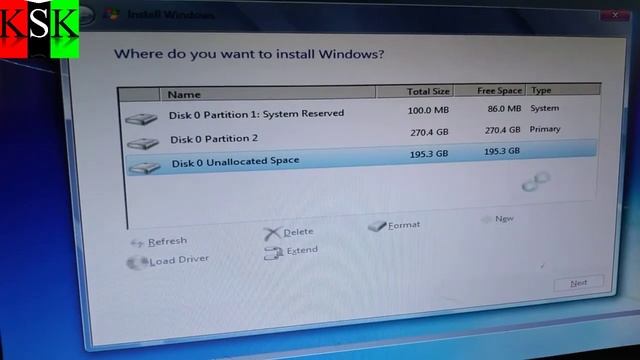The image size is (640, 360).
Task: Select Disk 0 Unallocated Space row
Action: coord(362,158)
